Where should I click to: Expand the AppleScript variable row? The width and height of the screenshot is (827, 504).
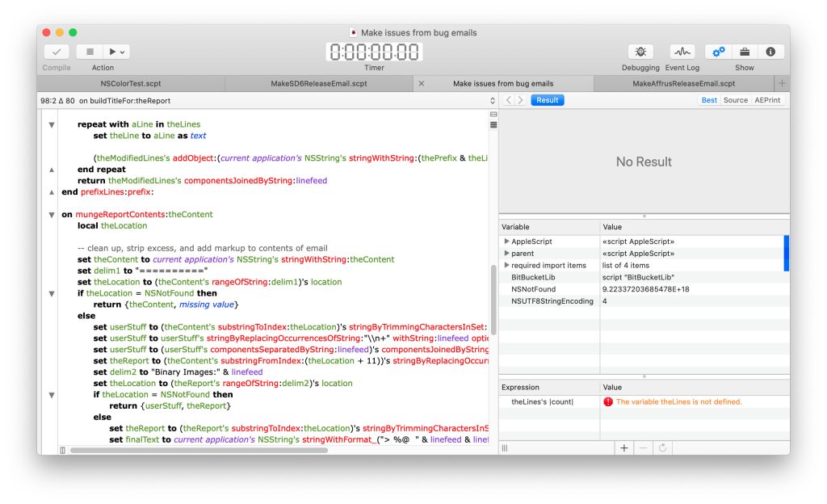[x=506, y=241]
